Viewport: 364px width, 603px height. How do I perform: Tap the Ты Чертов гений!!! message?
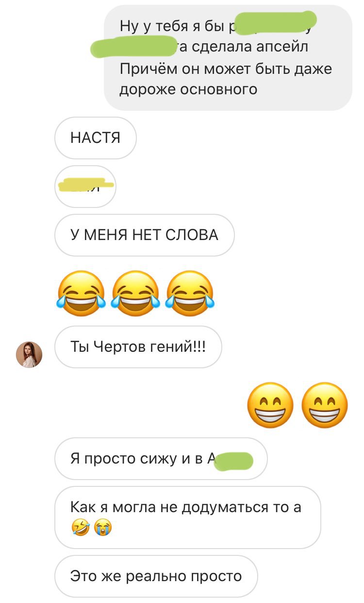click(x=138, y=347)
